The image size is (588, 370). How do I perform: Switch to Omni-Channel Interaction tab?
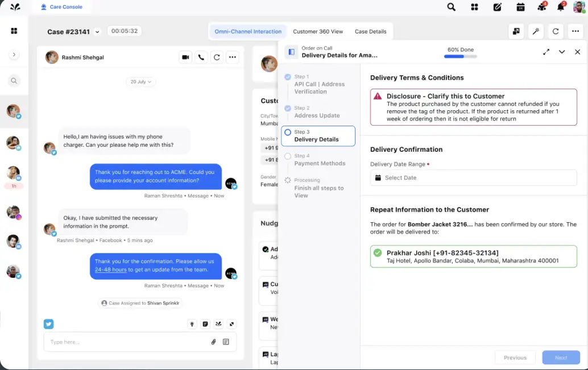pos(248,31)
